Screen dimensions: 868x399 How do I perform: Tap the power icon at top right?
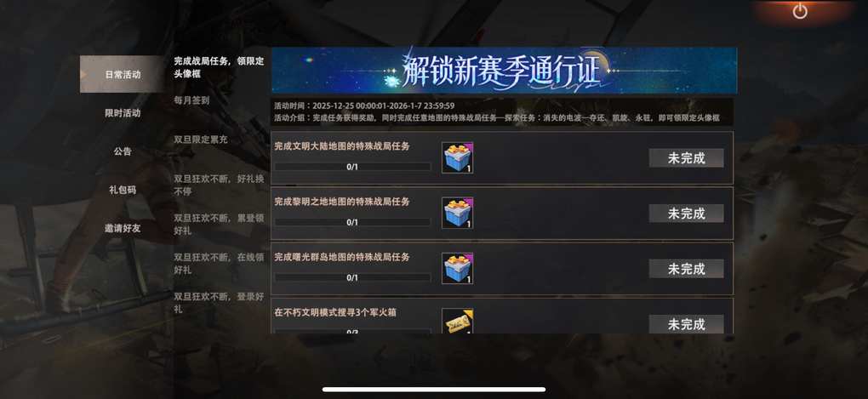800,10
